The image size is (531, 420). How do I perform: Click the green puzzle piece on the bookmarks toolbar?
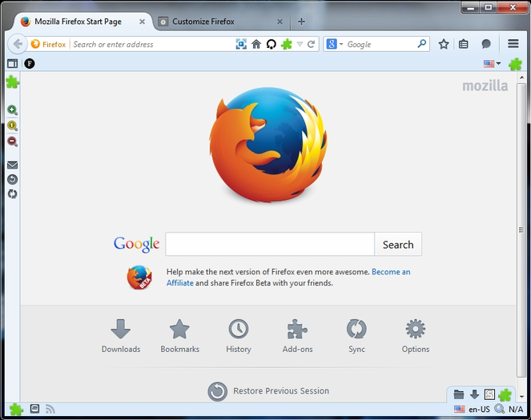click(515, 64)
